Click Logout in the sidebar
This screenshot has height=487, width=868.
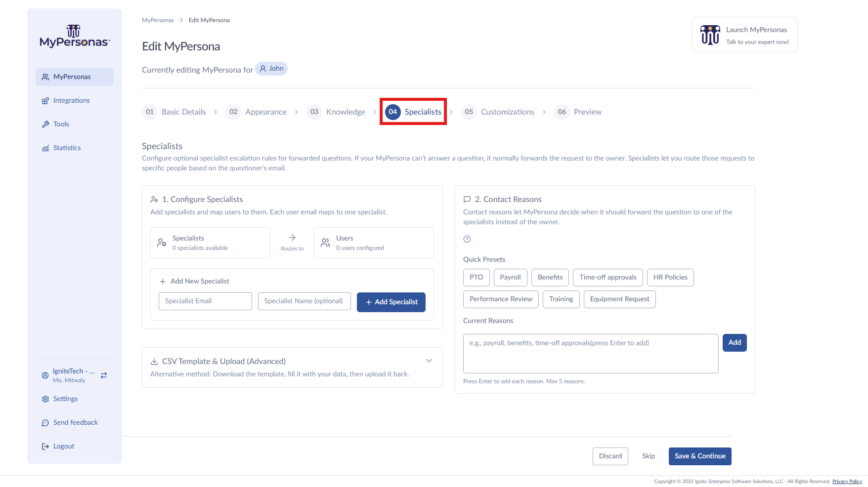(x=75, y=446)
